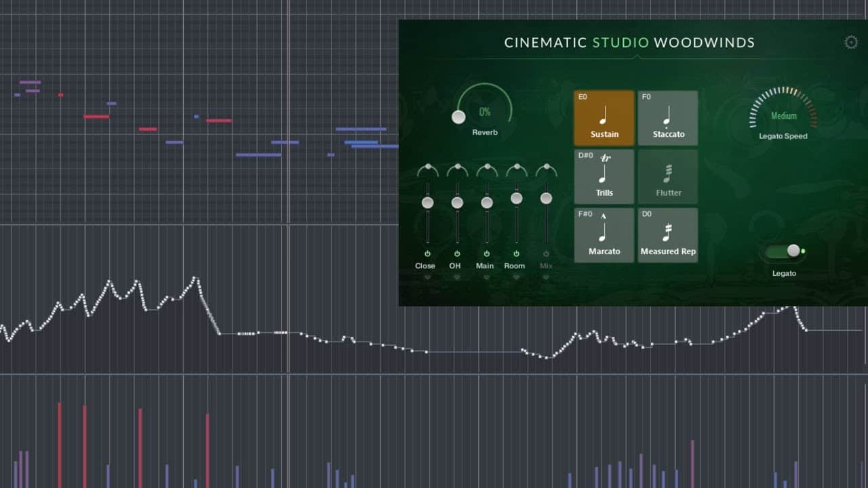Select the Flutter articulation
This screenshot has width=868, height=488.
(x=668, y=177)
